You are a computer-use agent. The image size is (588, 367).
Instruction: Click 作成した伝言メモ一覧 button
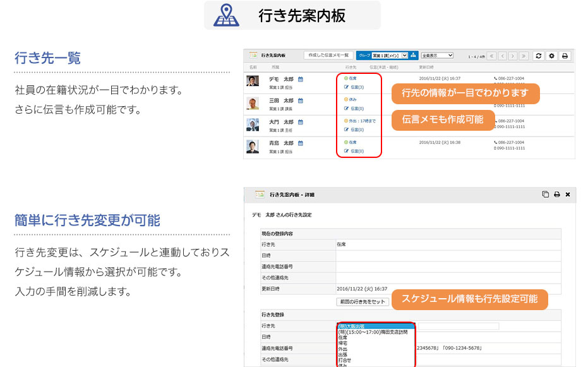(328, 56)
